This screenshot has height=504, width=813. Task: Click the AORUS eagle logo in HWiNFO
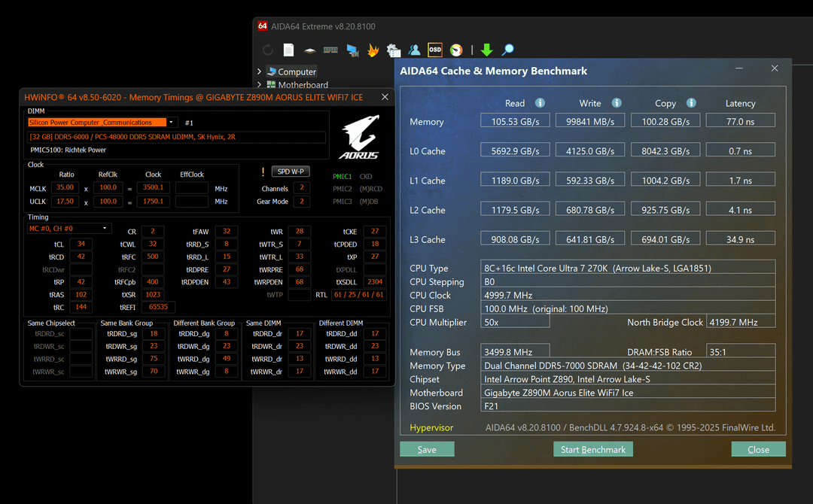click(x=360, y=137)
